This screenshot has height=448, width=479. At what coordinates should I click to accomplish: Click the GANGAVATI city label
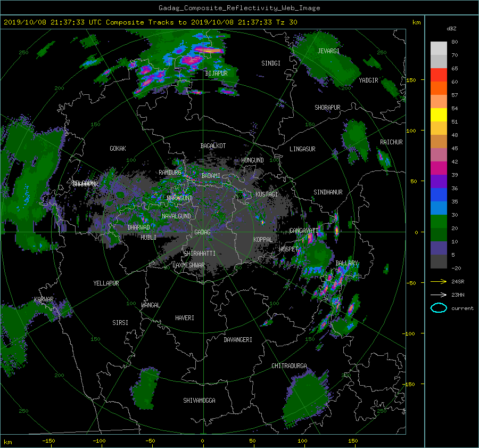304,231
